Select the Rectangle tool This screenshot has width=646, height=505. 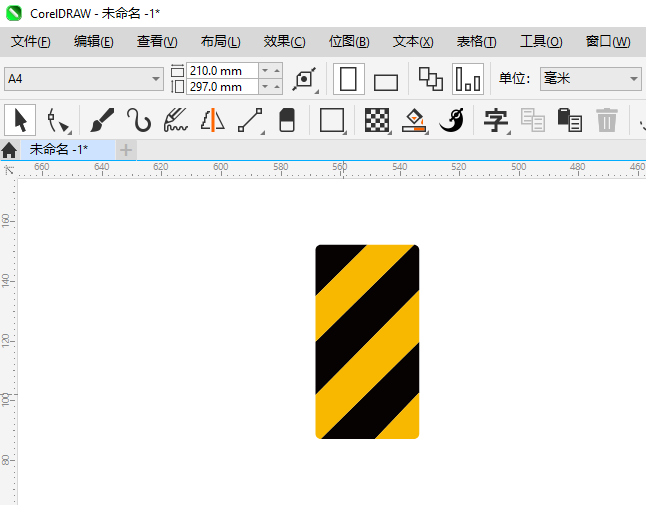click(332, 120)
